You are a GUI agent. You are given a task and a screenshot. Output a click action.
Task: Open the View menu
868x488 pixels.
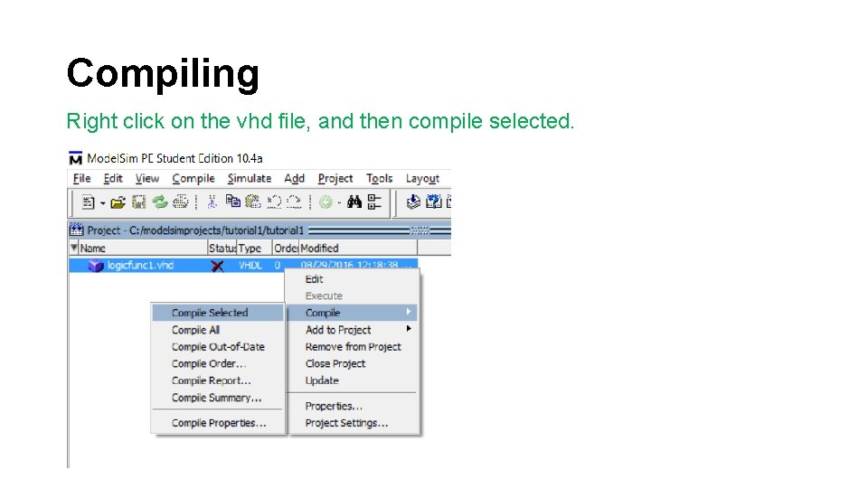point(147,179)
